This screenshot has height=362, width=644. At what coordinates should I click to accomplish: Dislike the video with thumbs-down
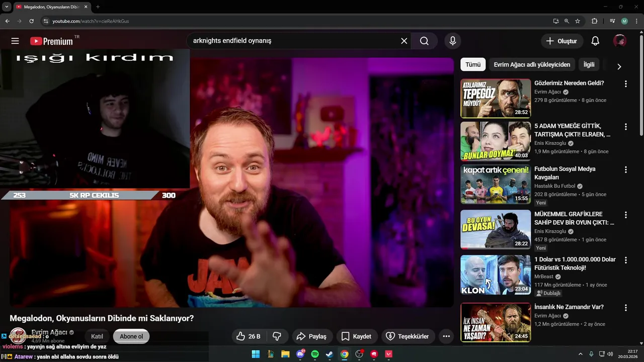click(277, 336)
